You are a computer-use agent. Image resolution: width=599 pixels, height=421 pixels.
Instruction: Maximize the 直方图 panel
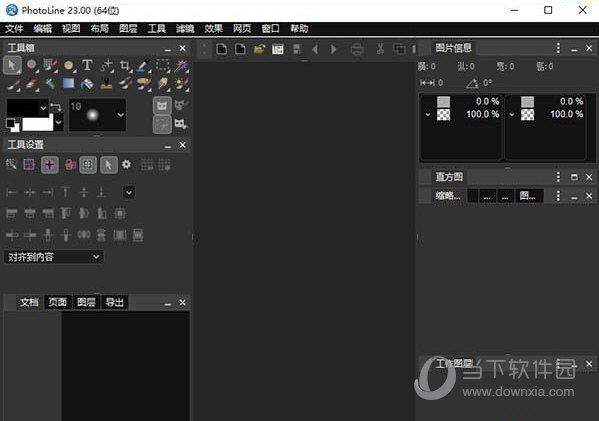(574, 177)
